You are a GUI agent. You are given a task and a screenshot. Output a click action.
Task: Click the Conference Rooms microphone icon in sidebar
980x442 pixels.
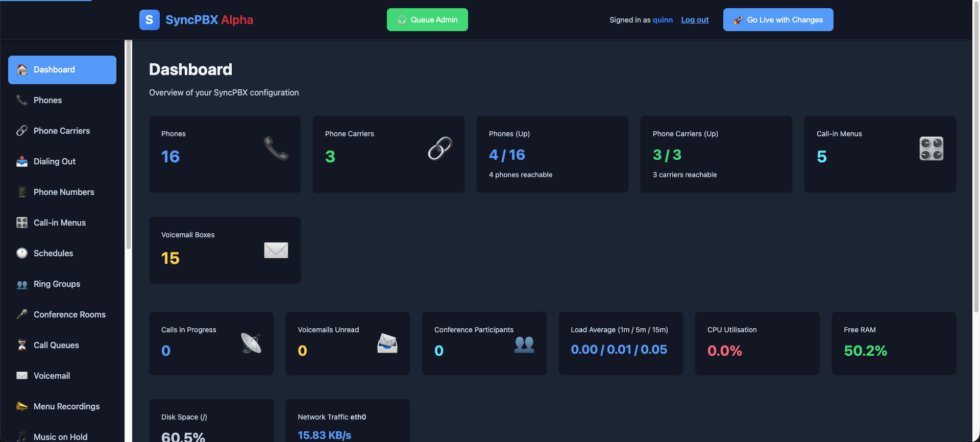(22, 314)
